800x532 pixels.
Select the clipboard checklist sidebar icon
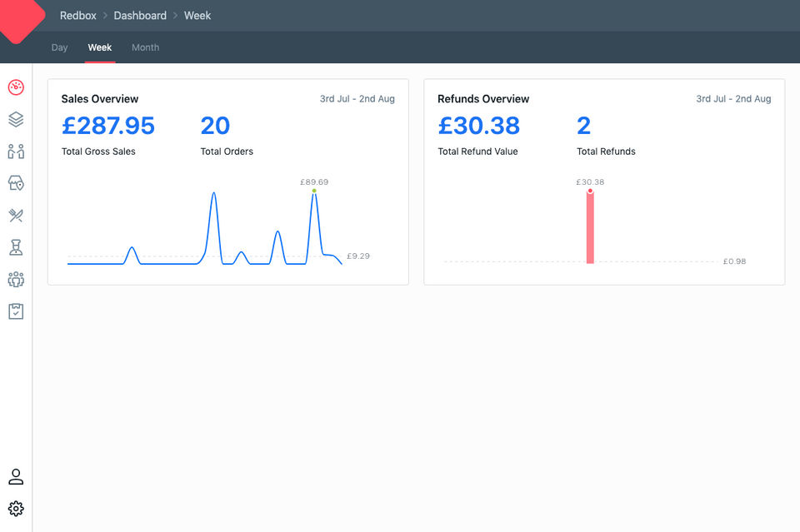16,311
